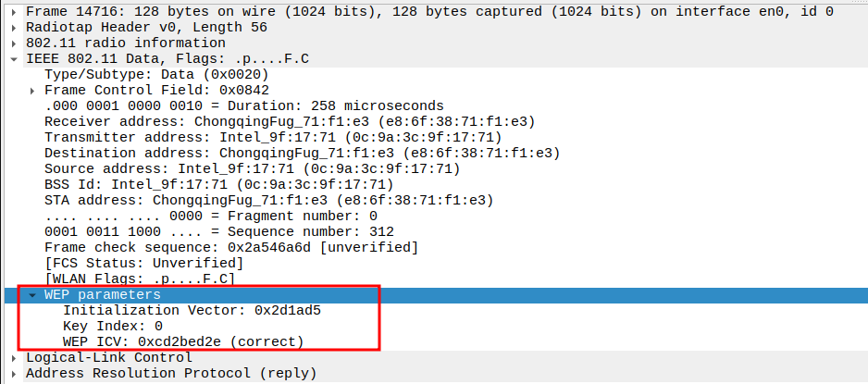Collapse the IEEE 802.11 Data section
Image resolution: width=868 pixels, height=384 pixels.
[15, 59]
